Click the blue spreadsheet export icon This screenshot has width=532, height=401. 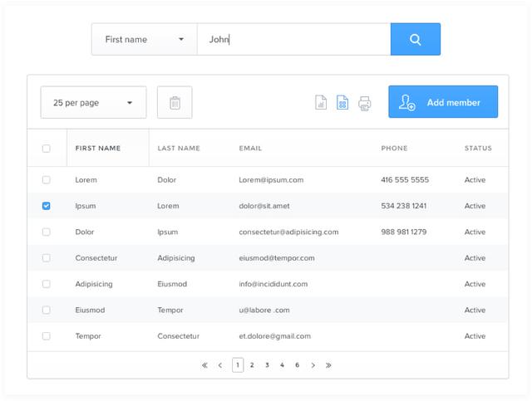[x=342, y=103]
